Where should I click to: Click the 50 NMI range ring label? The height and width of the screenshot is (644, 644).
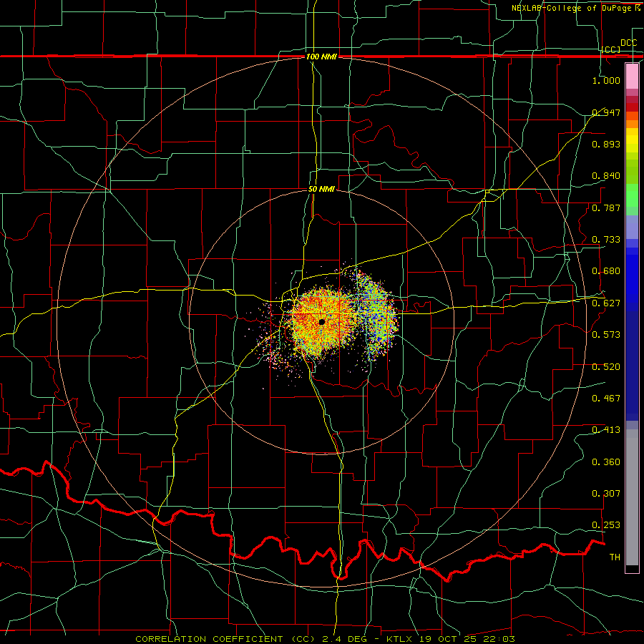pyautogui.click(x=321, y=190)
